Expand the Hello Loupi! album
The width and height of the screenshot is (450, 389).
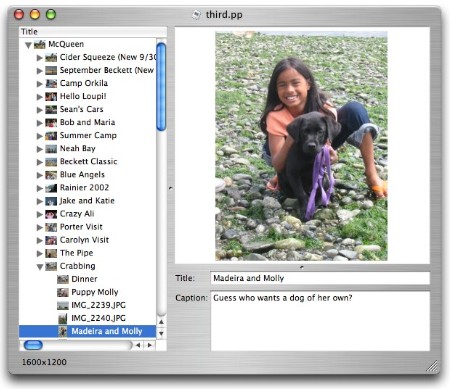[x=39, y=97]
